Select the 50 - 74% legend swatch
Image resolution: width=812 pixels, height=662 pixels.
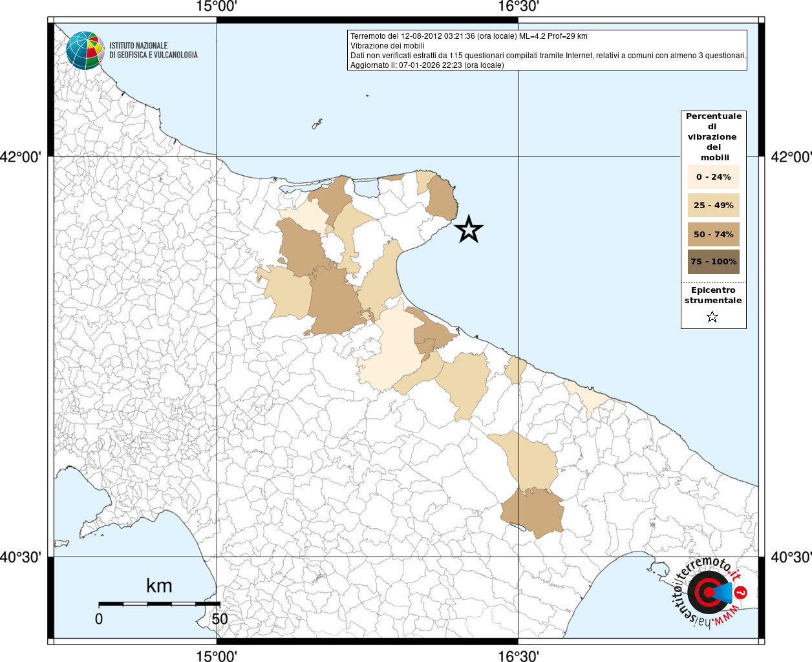(713, 234)
